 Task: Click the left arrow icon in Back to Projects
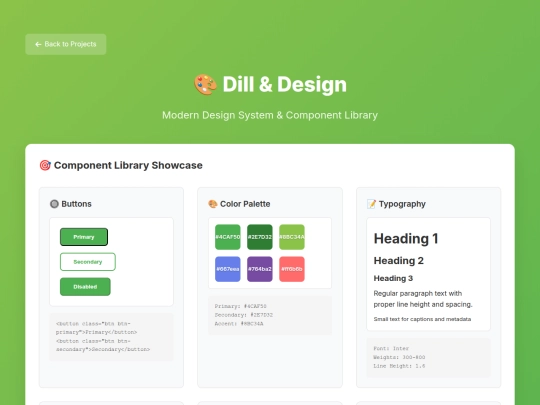[x=38, y=44]
